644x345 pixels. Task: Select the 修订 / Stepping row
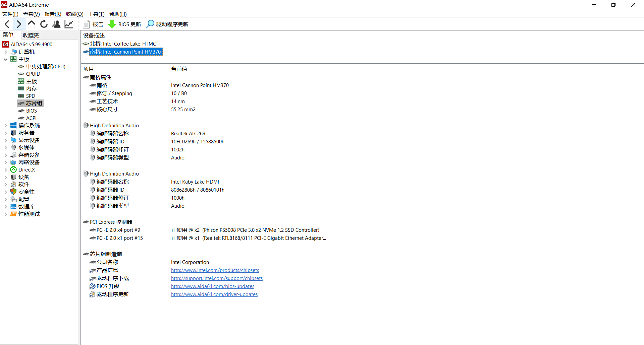coord(205,93)
